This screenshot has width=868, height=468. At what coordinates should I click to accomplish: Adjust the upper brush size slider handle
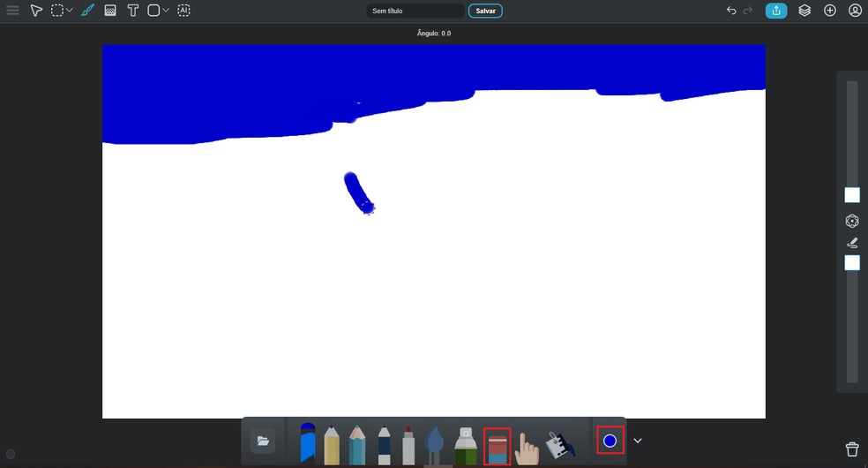(852, 195)
